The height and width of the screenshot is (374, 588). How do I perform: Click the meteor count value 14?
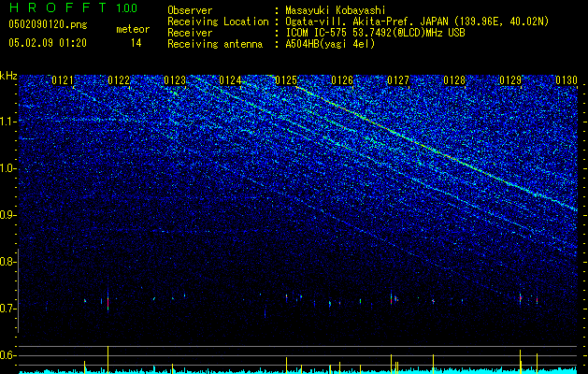(136, 43)
